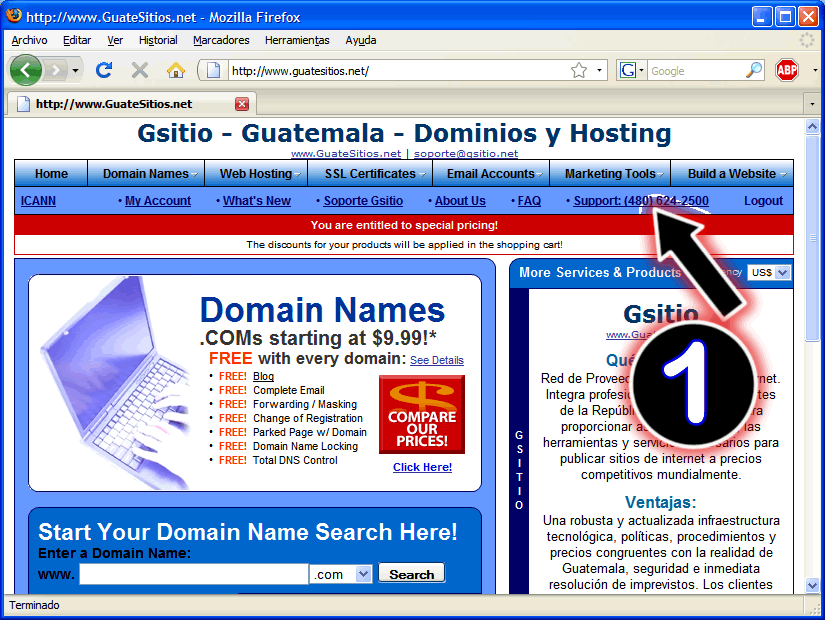Open the Marcadores menu
Screen dimensions: 825x620
221,40
